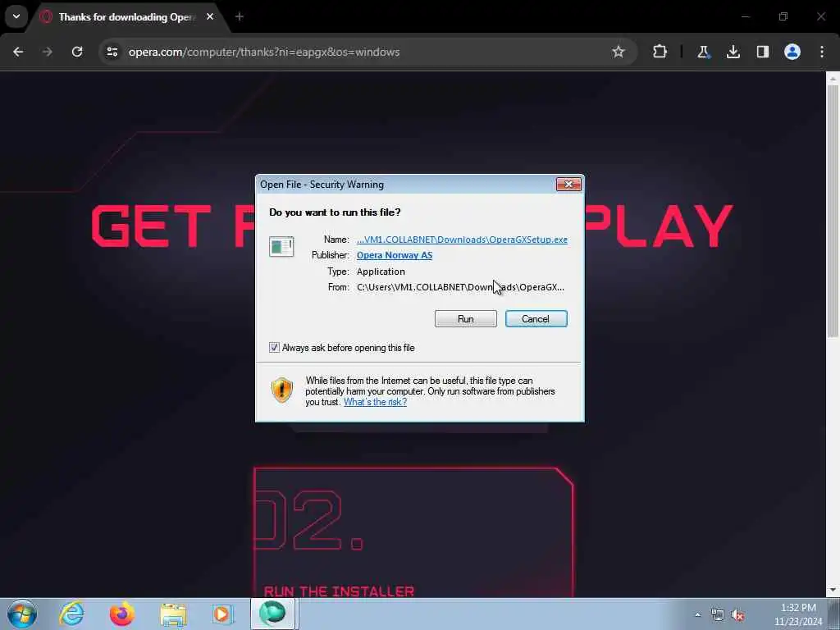The height and width of the screenshot is (630, 840).
Task: Open Windows Media Player from taskbar
Action: point(221,614)
